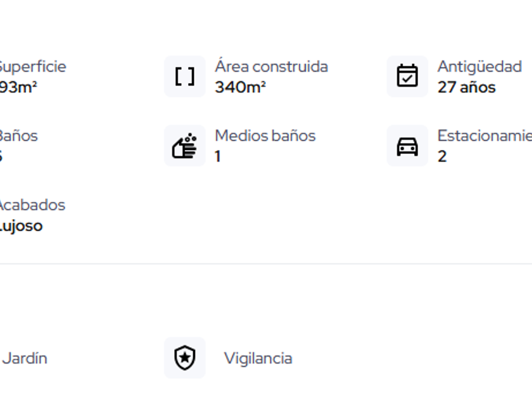
Task: Click the Medios baños count 1
Action: (x=218, y=156)
